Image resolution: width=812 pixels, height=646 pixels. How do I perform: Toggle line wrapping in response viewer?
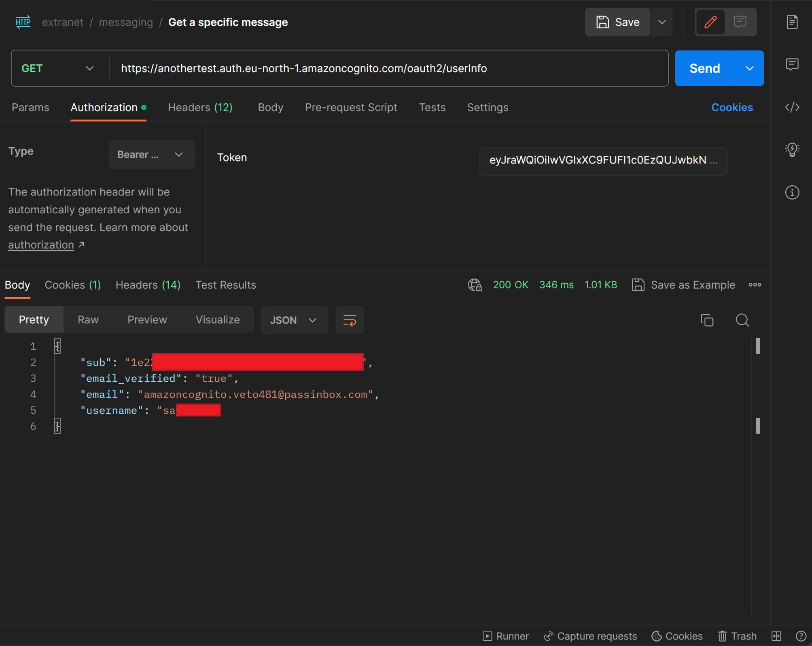(349, 320)
